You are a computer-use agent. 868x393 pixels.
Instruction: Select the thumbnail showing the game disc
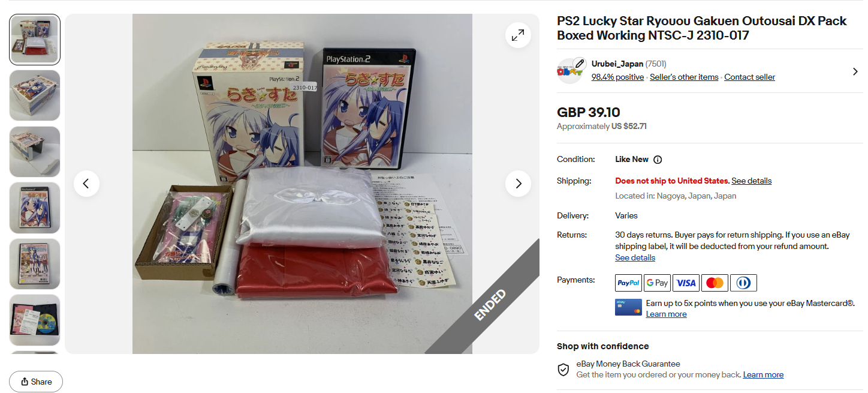tap(35, 320)
